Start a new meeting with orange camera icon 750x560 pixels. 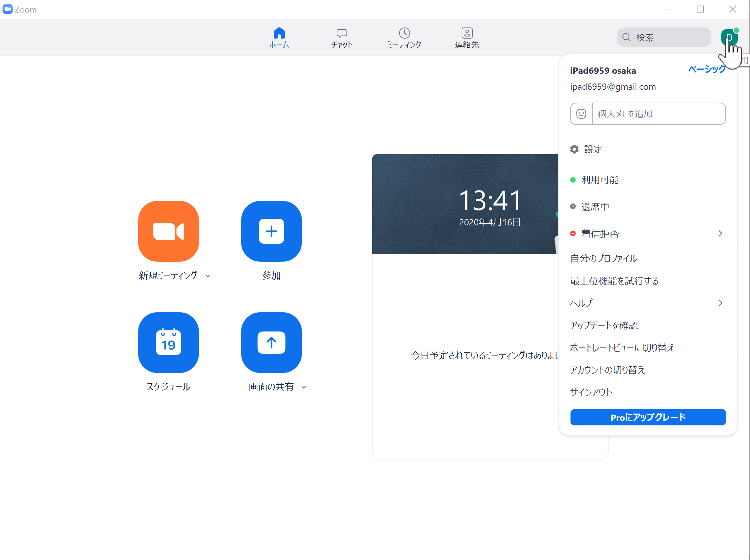click(x=168, y=231)
